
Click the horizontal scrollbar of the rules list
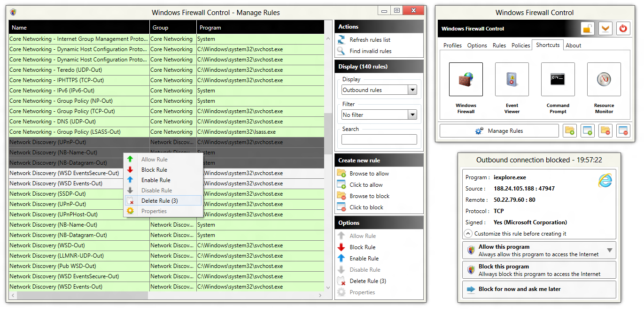pos(82,296)
